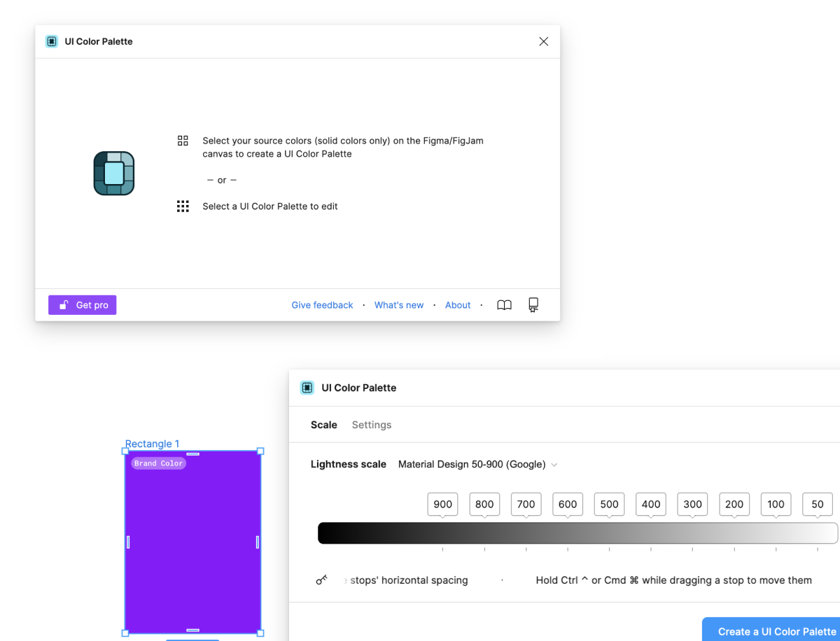Click the plugin logo in lower window title
The height and width of the screenshot is (641, 840).
pos(307,388)
